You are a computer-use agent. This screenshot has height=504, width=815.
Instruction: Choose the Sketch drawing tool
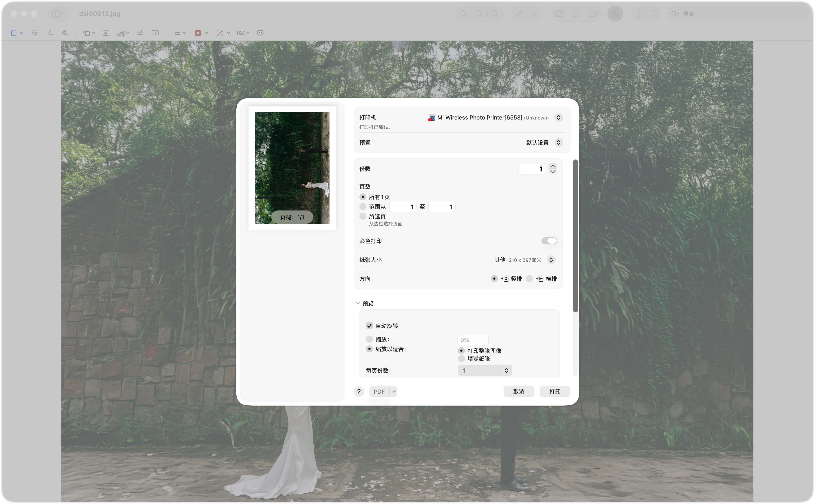(x=50, y=33)
